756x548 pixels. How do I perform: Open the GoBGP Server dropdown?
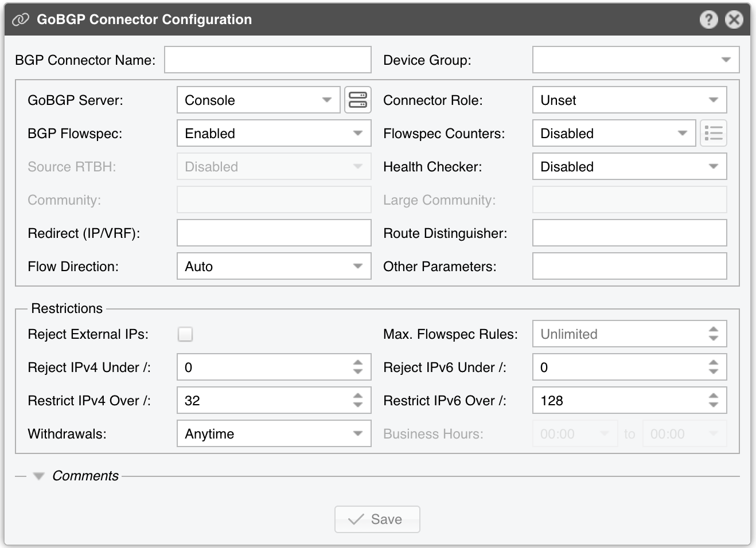pos(259,100)
